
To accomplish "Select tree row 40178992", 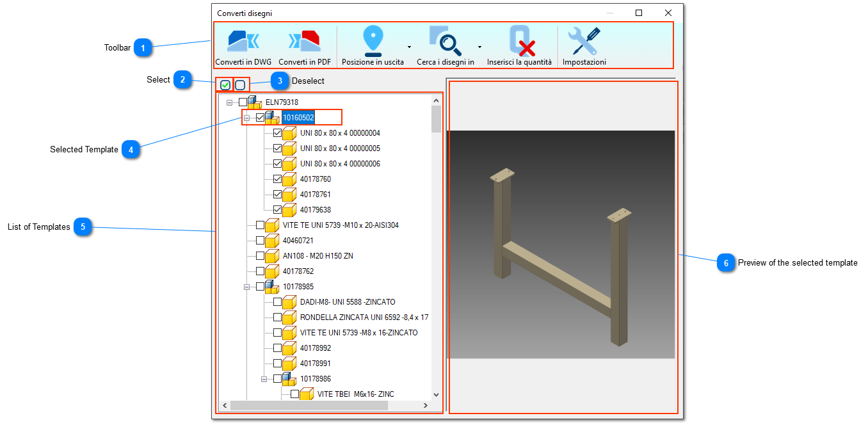I will (316, 348).
